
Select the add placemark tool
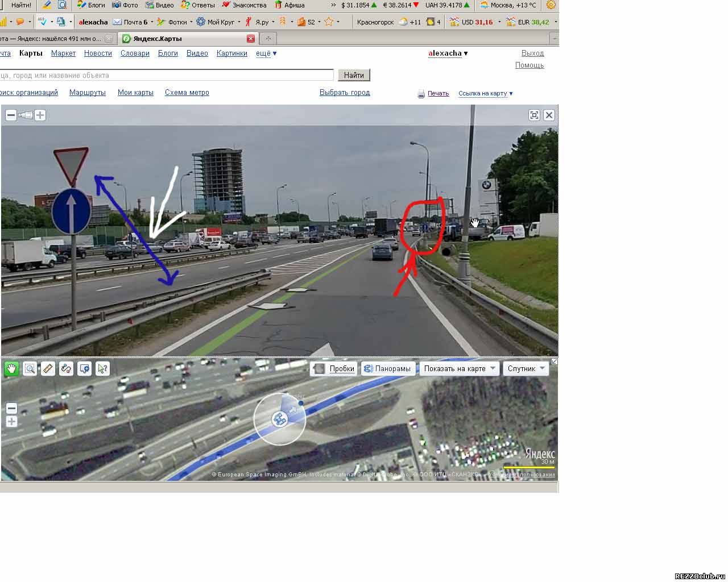(85, 369)
